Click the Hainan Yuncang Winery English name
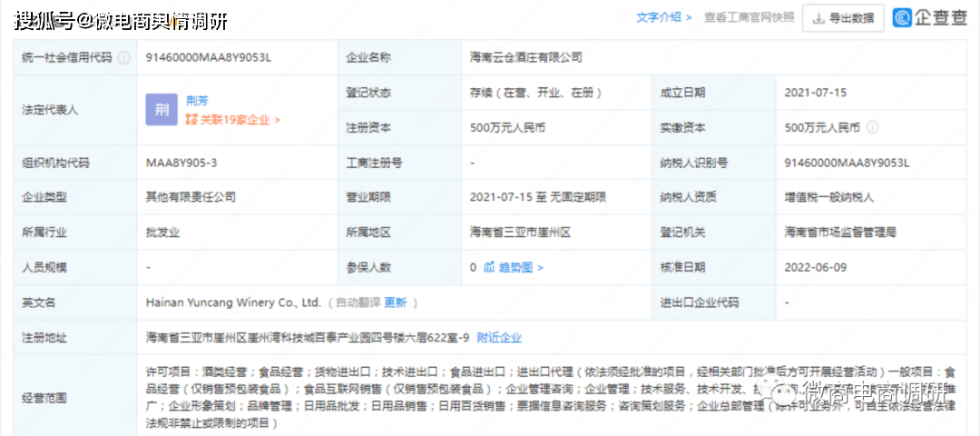 click(x=233, y=302)
